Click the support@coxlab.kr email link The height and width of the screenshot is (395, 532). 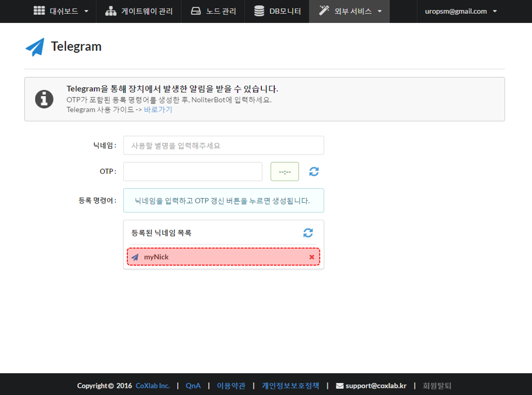coord(376,386)
